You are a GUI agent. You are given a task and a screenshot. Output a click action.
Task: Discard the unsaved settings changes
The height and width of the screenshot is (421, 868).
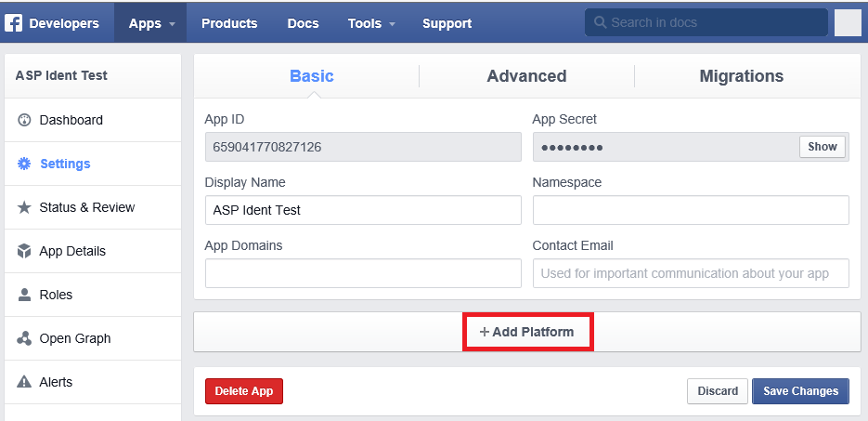(718, 391)
